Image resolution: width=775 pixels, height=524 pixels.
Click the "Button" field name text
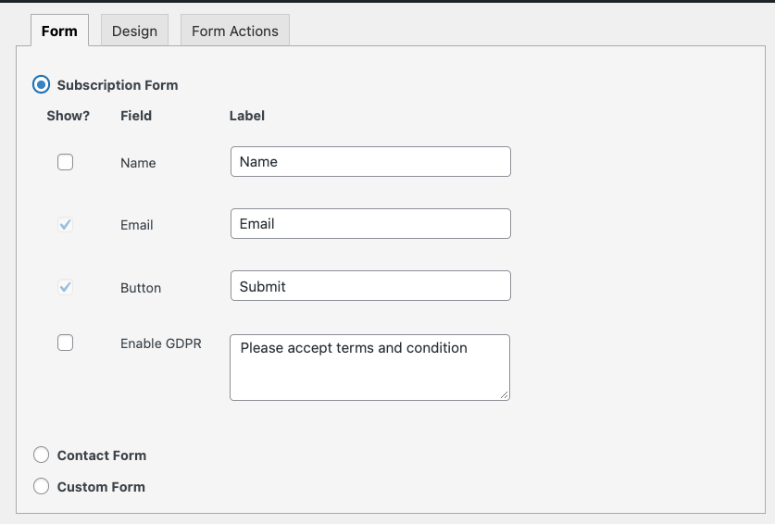pos(140,288)
